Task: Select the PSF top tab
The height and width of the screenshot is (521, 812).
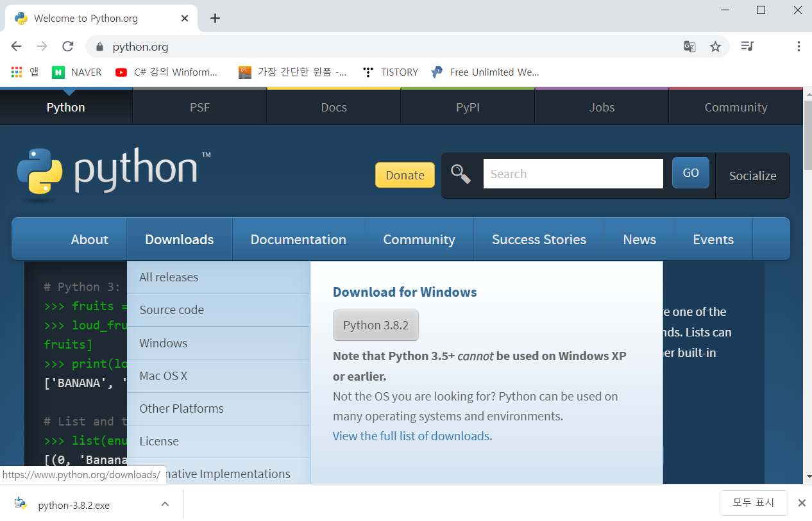Action: point(199,107)
